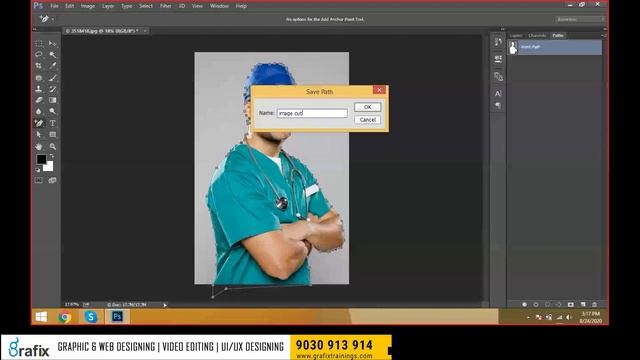Image resolution: width=640 pixels, height=360 pixels.
Task: Open the Windows Start button
Action: 41,317
